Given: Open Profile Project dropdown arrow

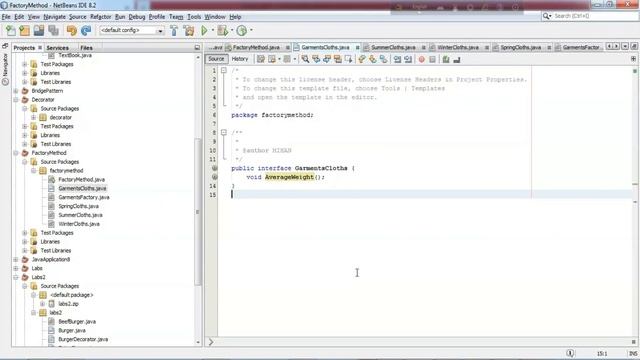Looking at the screenshot, I should [251, 30].
